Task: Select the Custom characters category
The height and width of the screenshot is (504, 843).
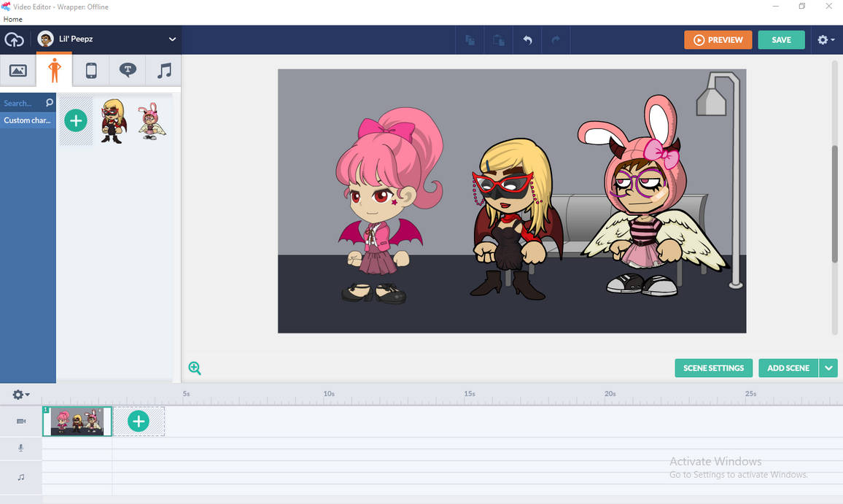Action: [28, 120]
